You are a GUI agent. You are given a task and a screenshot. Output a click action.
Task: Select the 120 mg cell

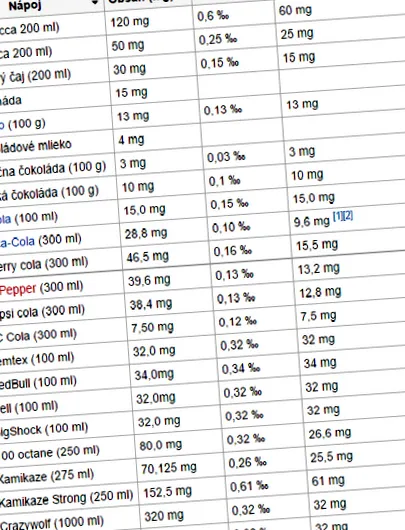tap(149, 23)
